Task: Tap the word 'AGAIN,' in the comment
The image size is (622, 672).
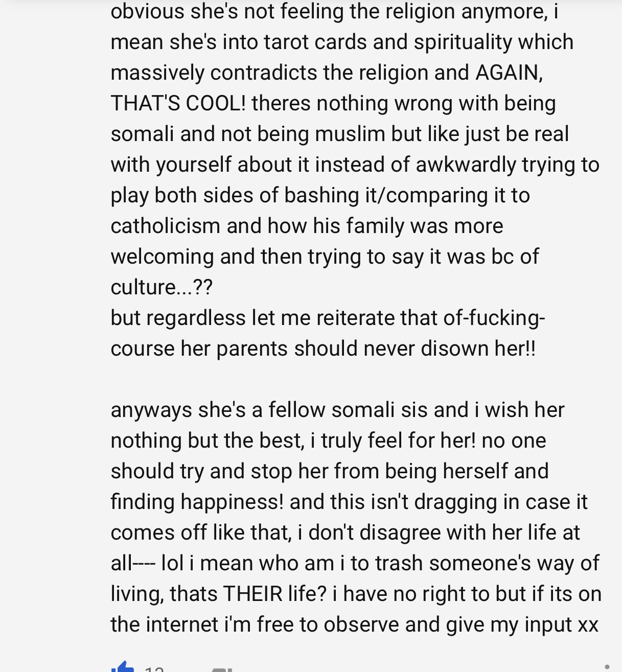Action: pos(509,73)
